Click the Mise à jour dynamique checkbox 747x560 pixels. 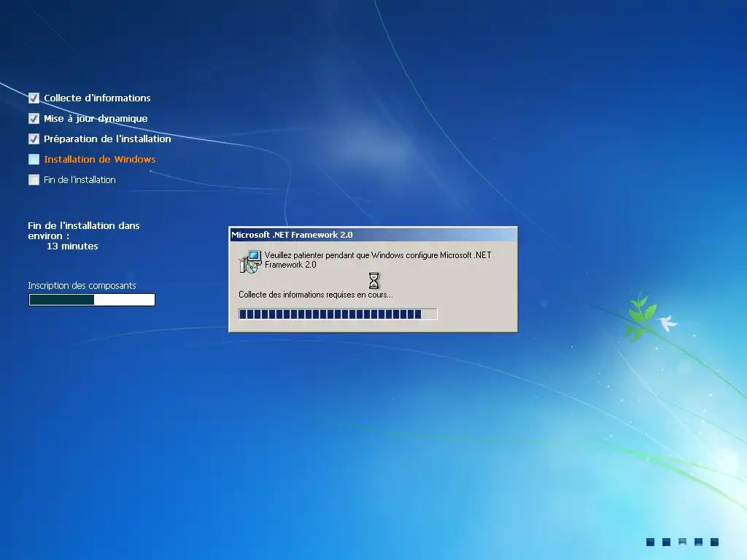point(34,119)
